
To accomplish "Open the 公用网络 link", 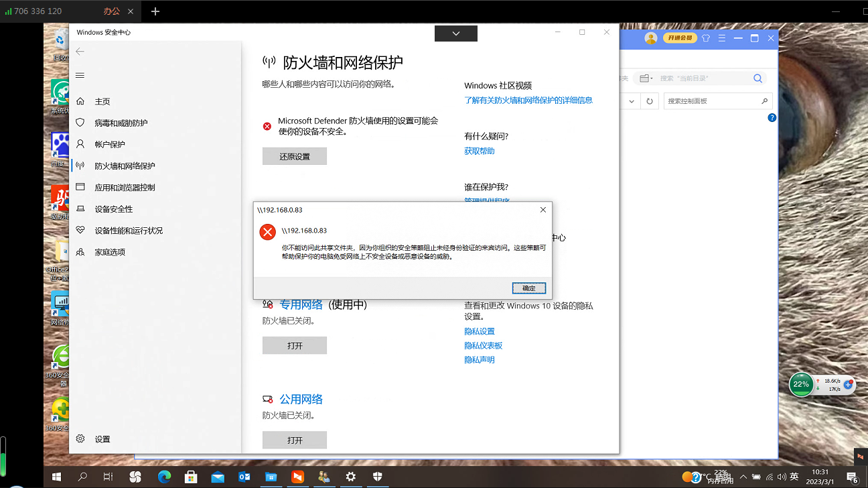I will tap(301, 399).
